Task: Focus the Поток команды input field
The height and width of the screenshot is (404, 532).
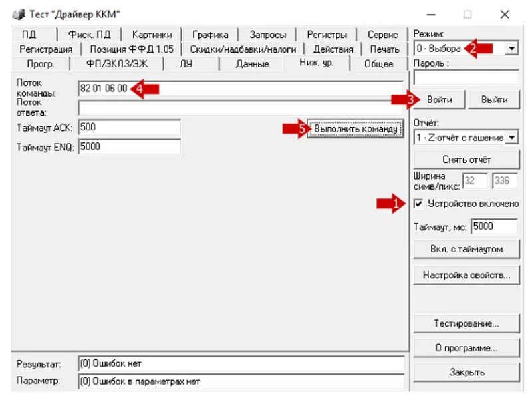Action: pos(241,89)
